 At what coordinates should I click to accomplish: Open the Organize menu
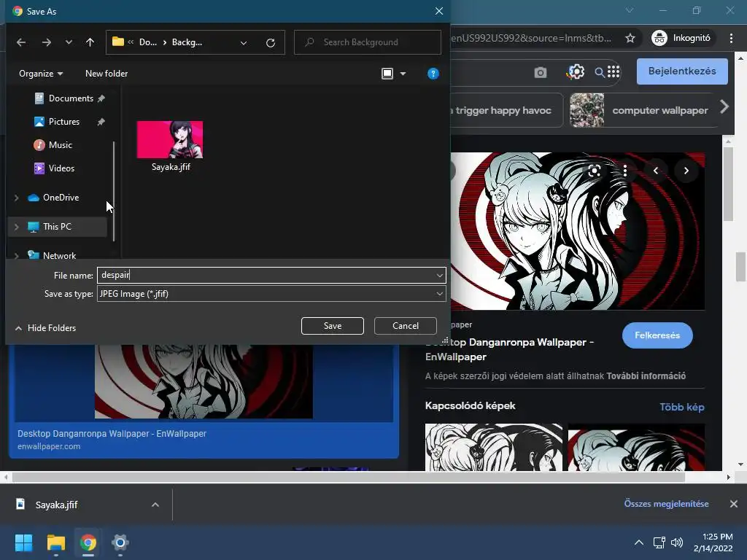(41, 74)
